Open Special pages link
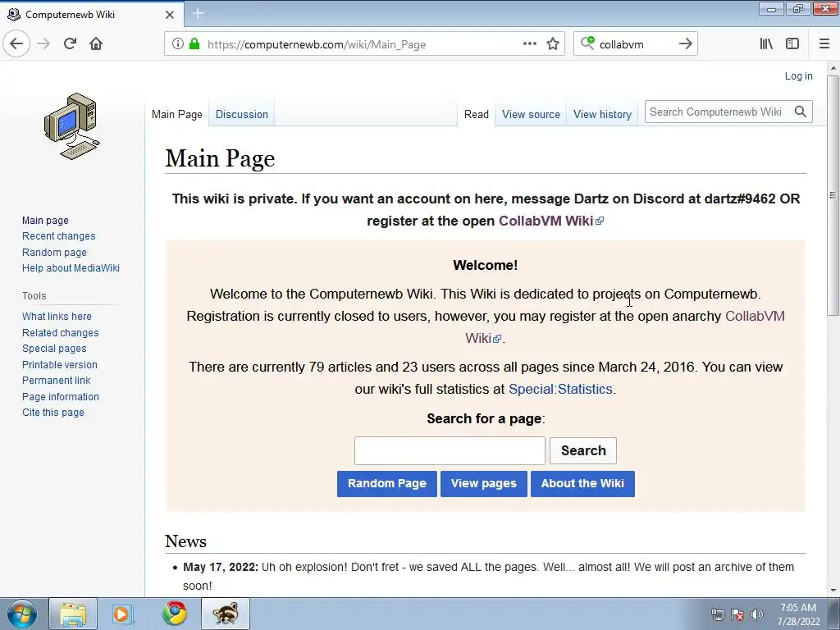This screenshot has height=630, width=840. (54, 348)
